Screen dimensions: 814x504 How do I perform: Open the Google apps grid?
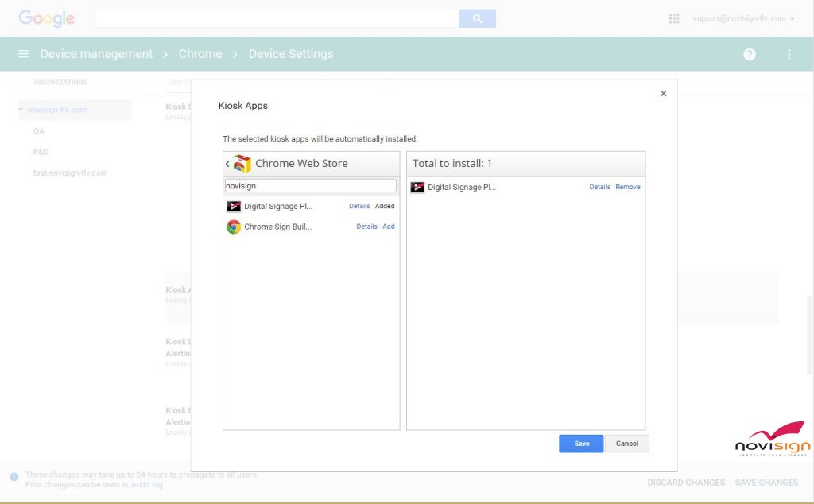tap(674, 19)
